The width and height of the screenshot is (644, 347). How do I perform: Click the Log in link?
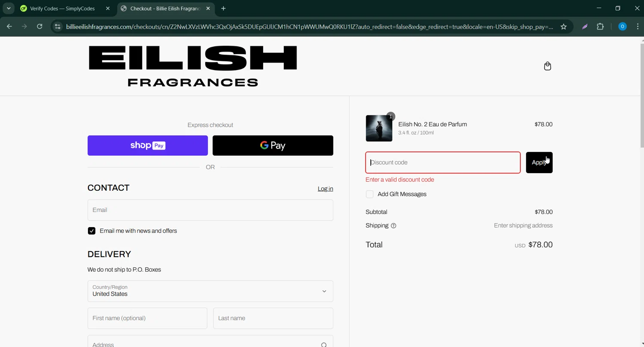(x=325, y=189)
